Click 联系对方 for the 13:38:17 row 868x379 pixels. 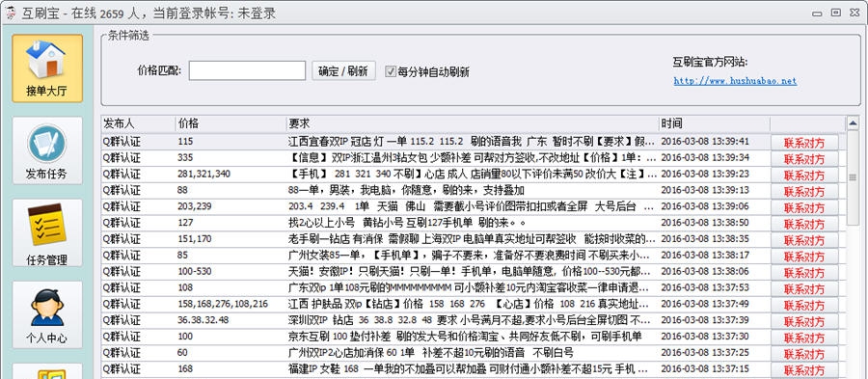tap(804, 257)
